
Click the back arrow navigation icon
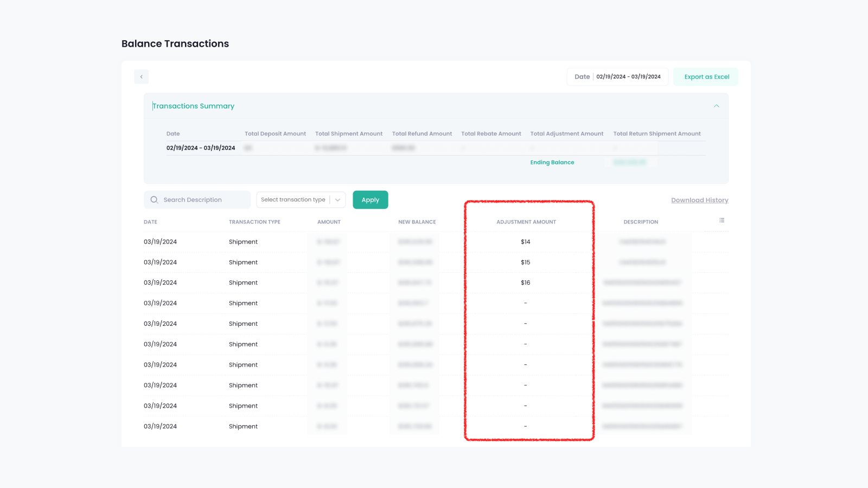click(x=141, y=76)
